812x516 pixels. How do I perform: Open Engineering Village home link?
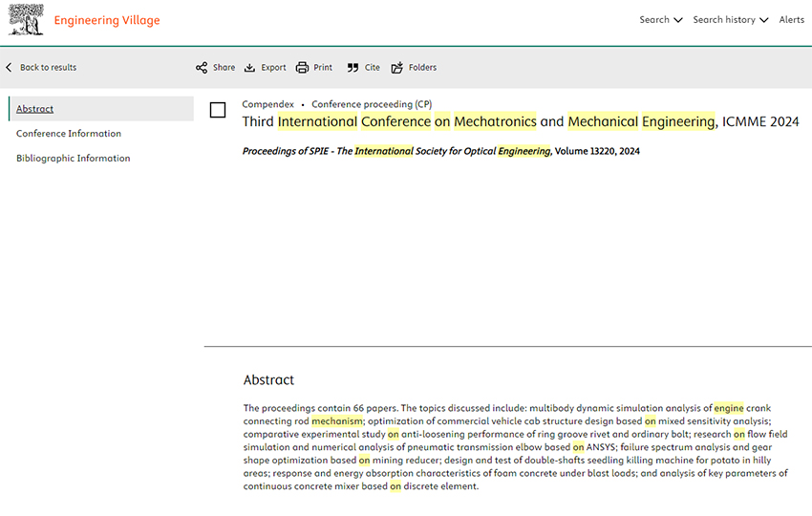coord(107,20)
